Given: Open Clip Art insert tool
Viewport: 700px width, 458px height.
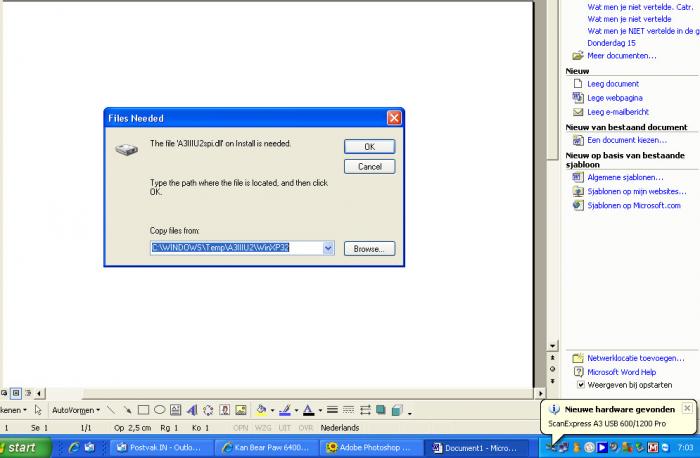Looking at the screenshot, I should tap(225, 410).
